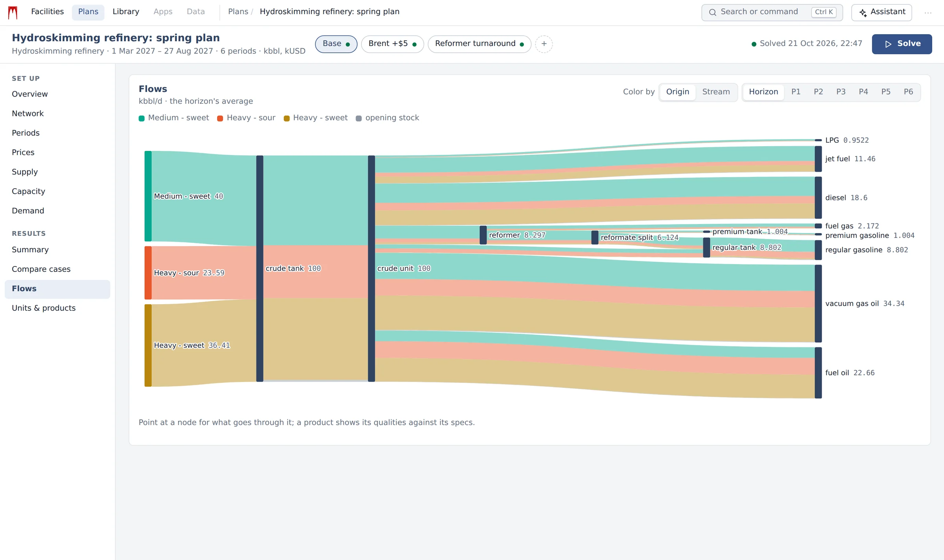Open Capacity in the sidebar
This screenshot has height=560, width=944.
(x=57, y=191)
